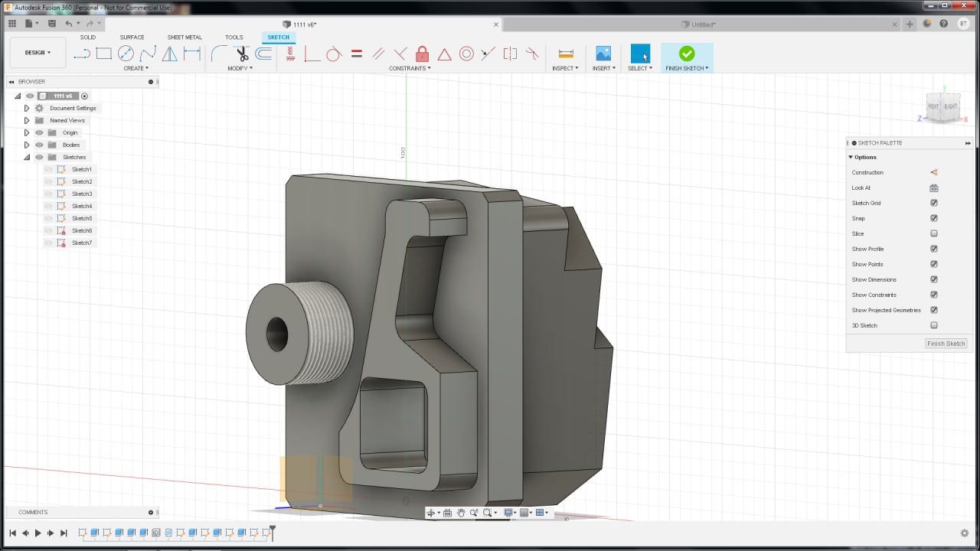Image resolution: width=980 pixels, height=551 pixels.
Task: Choose the Concentric constraint icon
Action: 466,54
